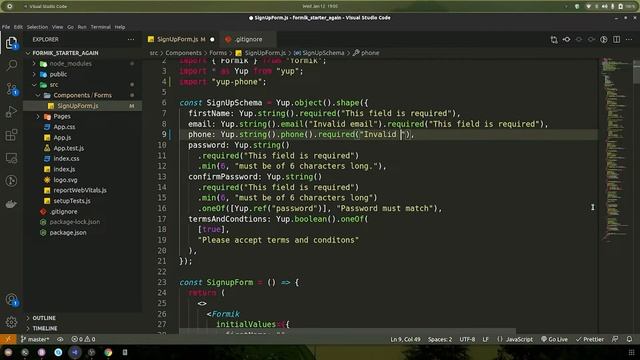The height and width of the screenshot is (360, 640).
Task: Collapse the src folder
Action: pyautogui.click(x=54, y=85)
